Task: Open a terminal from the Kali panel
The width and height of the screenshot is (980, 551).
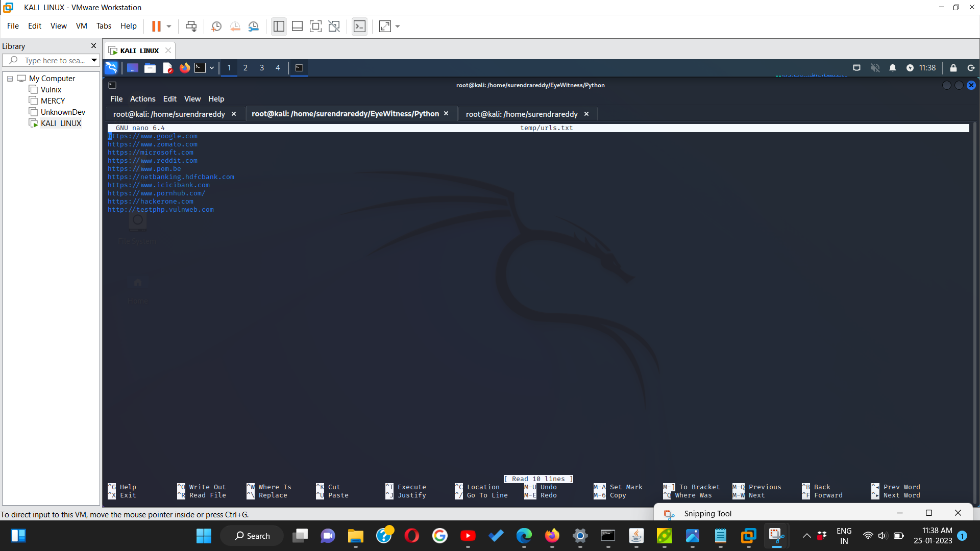Action: pos(201,68)
